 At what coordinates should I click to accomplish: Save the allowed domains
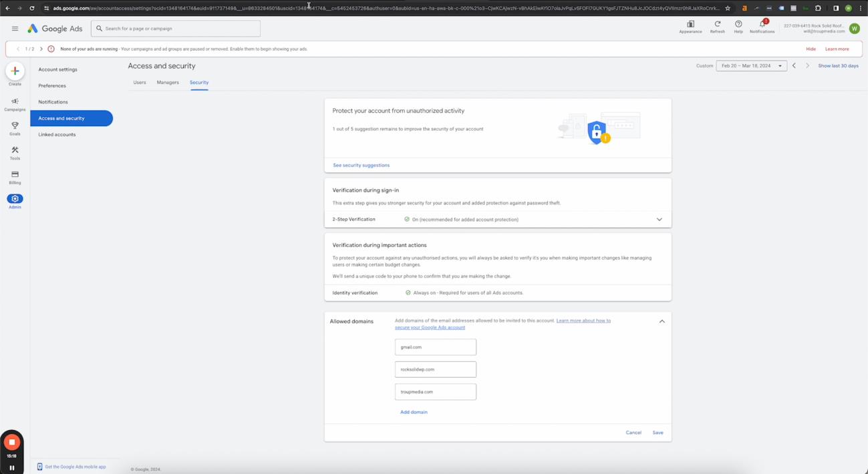tap(658, 433)
